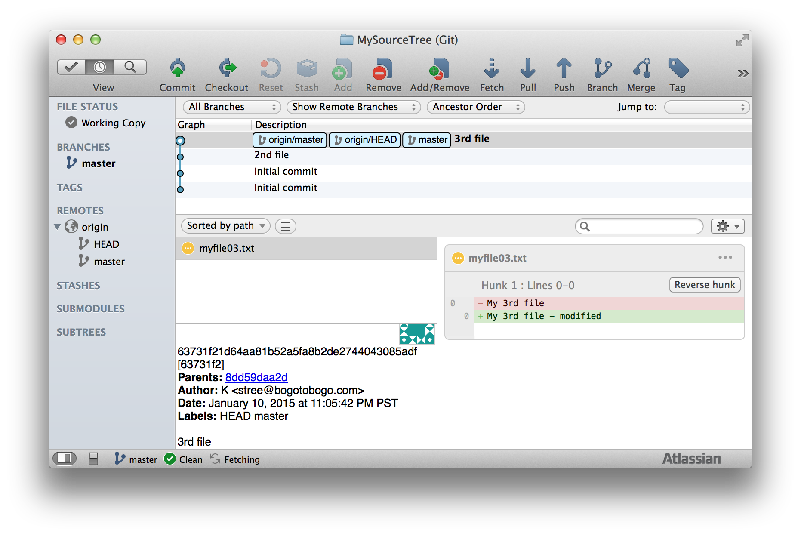This screenshot has height=536, width=801.
Task: Click the master label on the 3rd file commit
Action: [427, 139]
